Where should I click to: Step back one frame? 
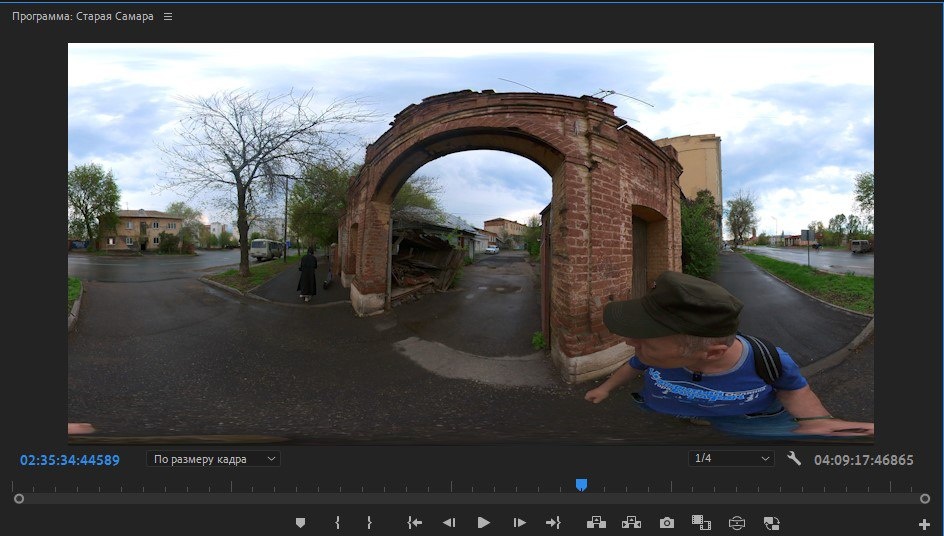click(x=449, y=523)
